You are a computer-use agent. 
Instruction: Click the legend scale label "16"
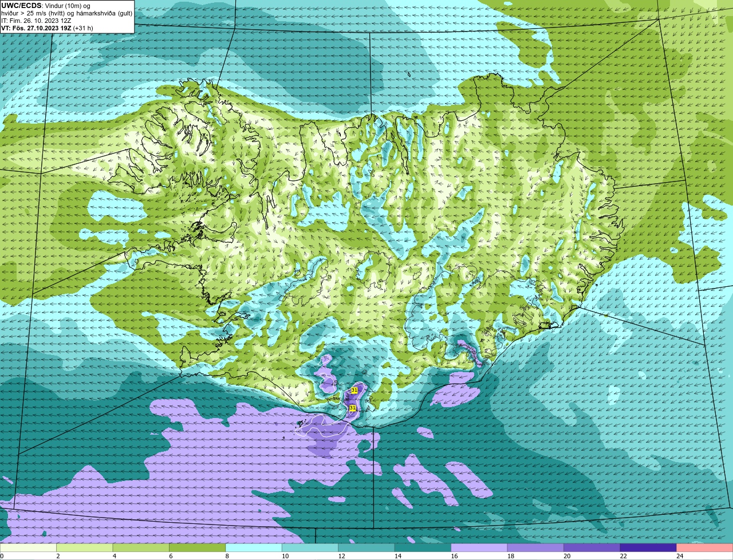pyautogui.click(x=455, y=556)
